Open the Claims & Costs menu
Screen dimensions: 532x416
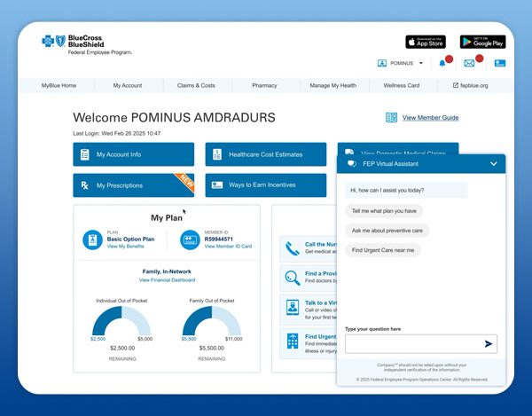coord(196,85)
